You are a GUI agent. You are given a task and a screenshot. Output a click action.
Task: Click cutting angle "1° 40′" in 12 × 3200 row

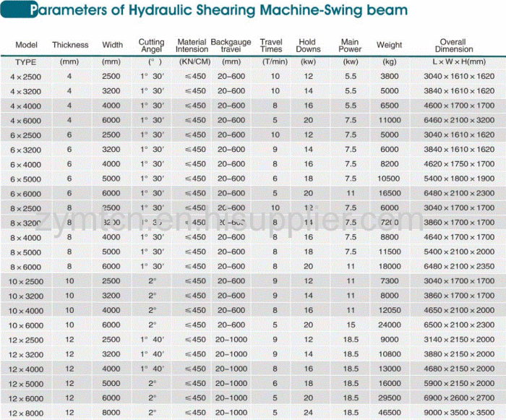click(x=152, y=354)
